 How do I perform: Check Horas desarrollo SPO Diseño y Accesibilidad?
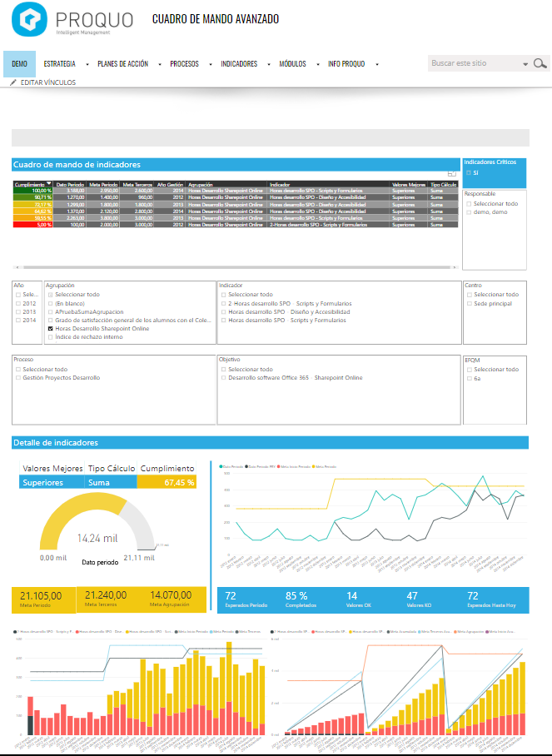click(x=224, y=312)
